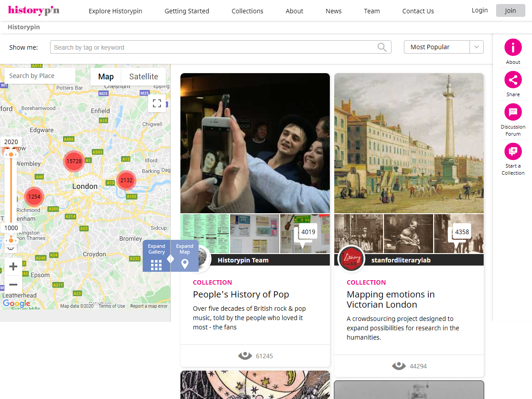Select the Map view type
Viewport: 532px width, 399px height.
point(106,77)
